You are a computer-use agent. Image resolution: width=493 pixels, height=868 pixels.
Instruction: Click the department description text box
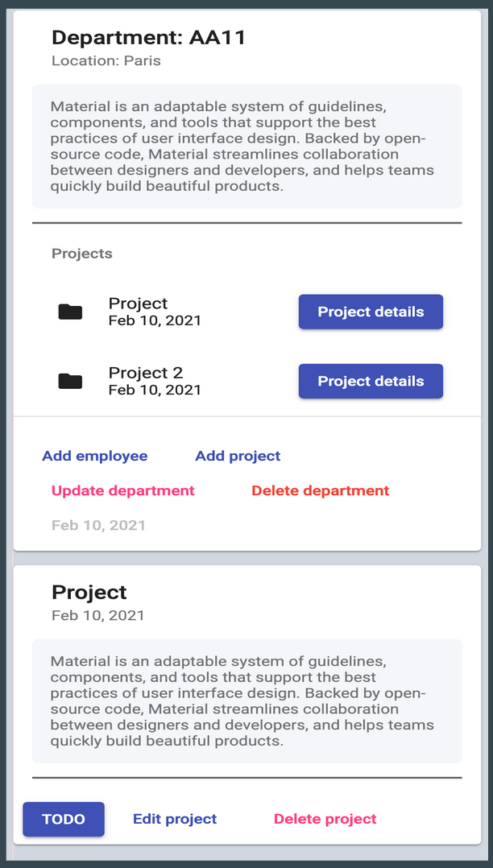[246, 147]
